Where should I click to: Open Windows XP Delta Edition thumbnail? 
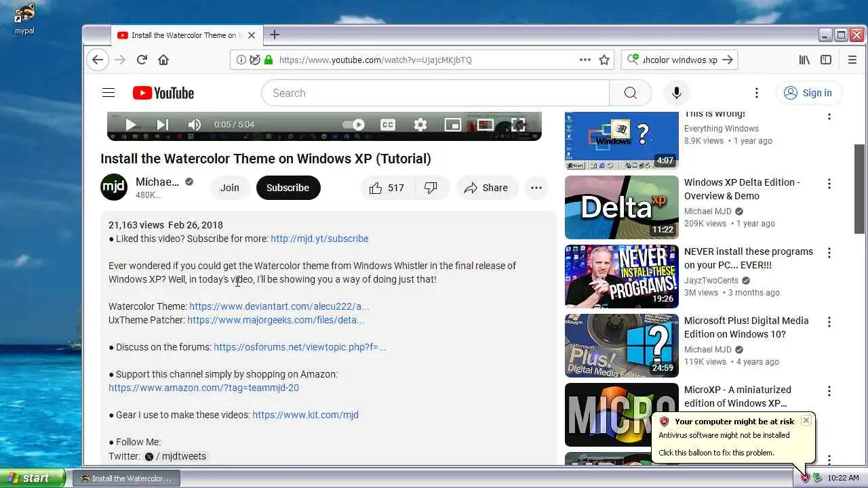coord(622,207)
